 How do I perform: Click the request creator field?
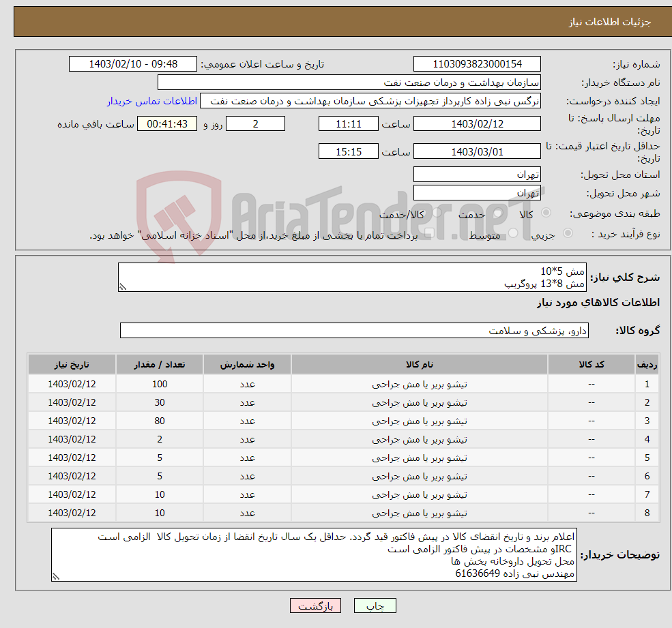click(x=370, y=101)
